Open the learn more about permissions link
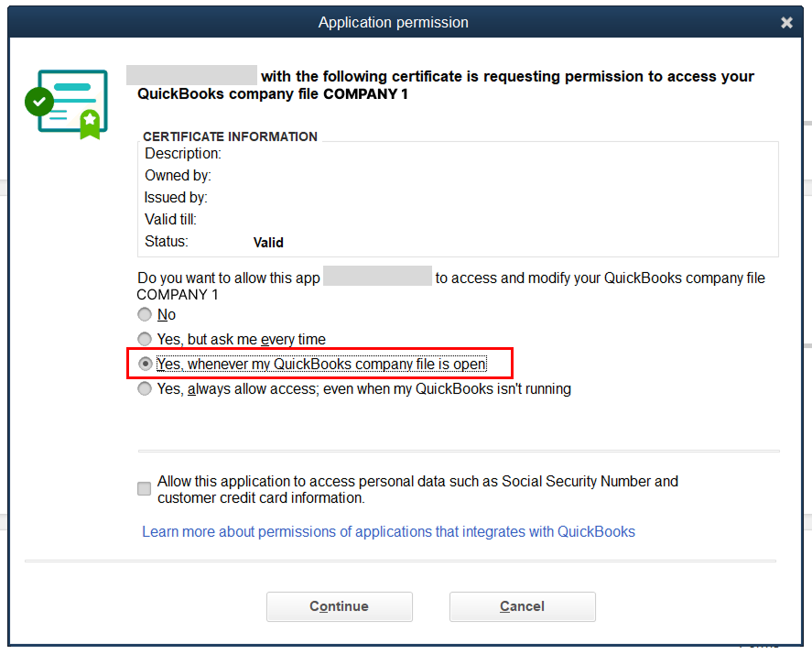Screen dimensions: 812x654 [388, 531]
